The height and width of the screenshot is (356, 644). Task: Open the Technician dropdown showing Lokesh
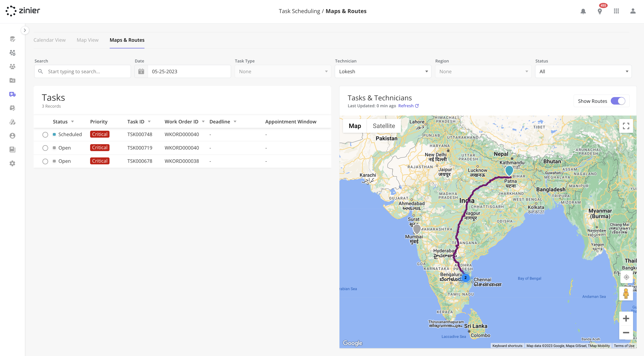click(x=383, y=72)
